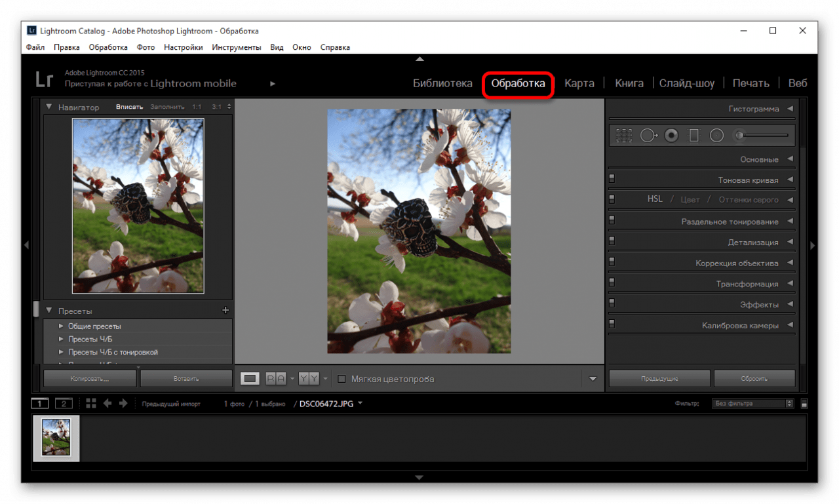839x504 pixels.
Task: Select the Graduated Filter tool
Action: pos(694,135)
